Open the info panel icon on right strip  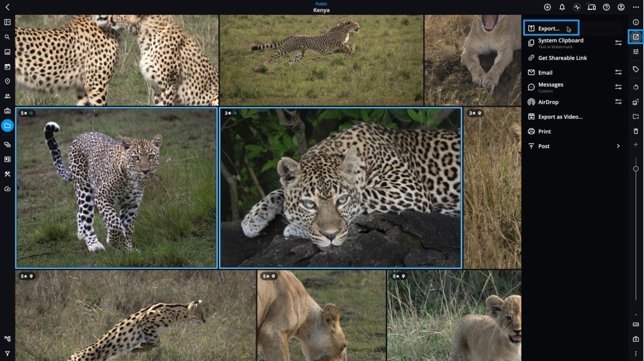(636, 22)
